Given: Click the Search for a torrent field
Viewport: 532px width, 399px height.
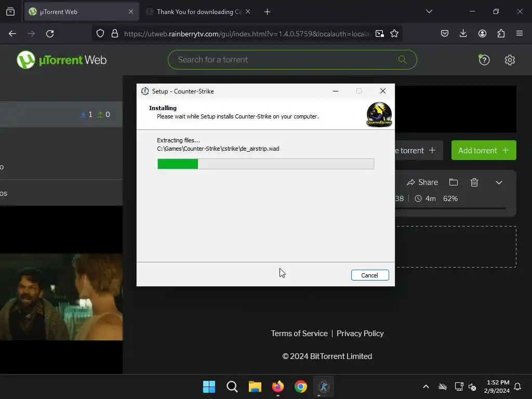Looking at the screenshot, I should [x=292, y=60].
